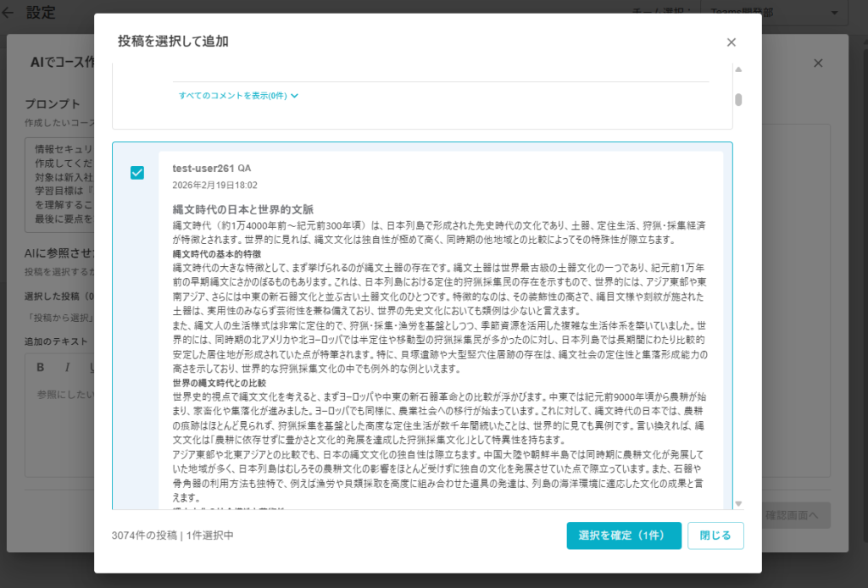Click the post title 縄文時代の日本と世界的文脈
This screenshot has height=588, width=868.
tap(243, 209)
